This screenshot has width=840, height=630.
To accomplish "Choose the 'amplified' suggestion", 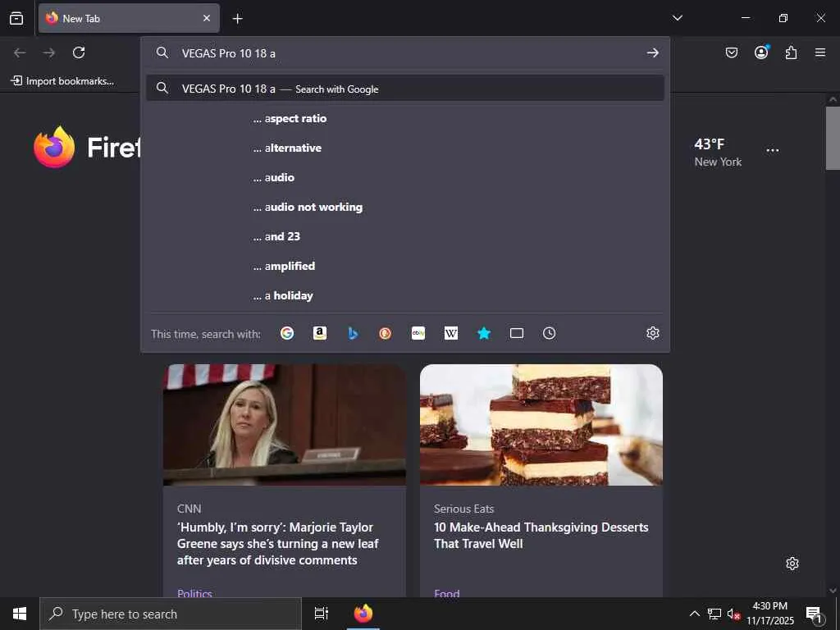I will (x=405, y=266).
